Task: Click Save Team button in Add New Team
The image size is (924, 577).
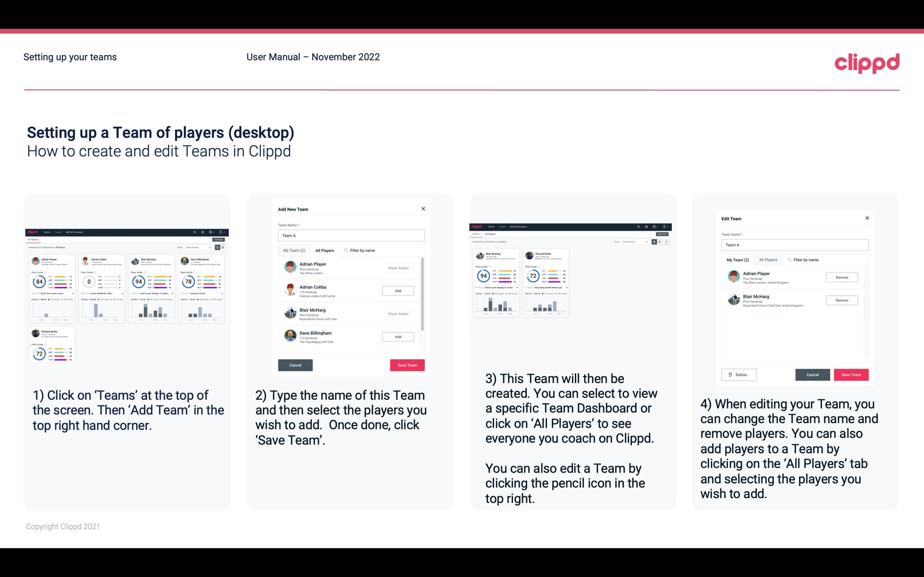Action: (407, 364)
